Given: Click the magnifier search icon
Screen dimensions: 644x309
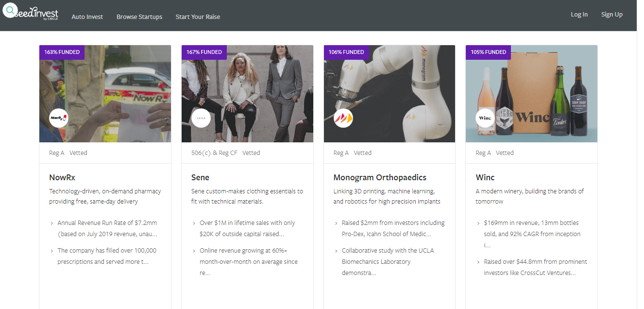Looking at the screenshot, I should click(10, 11).
